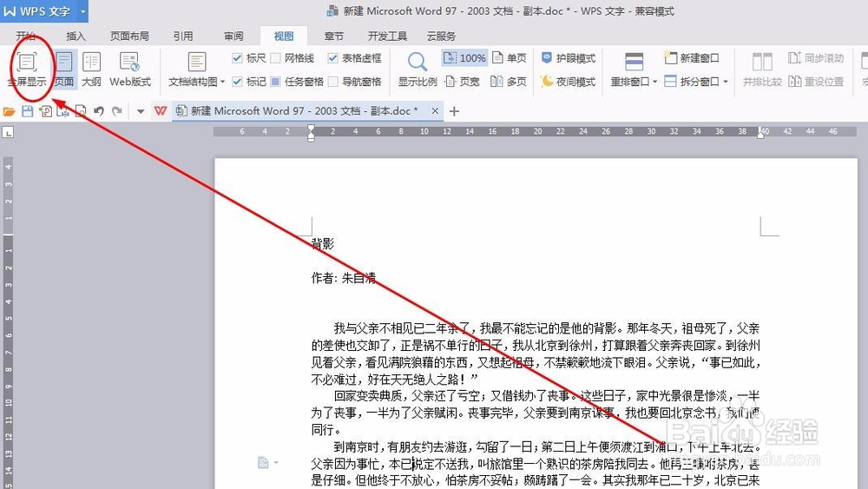868x489 pixels.
Task: Toggle the 任务窗格 task pane checkbox
Action: [x=275, y=82]
